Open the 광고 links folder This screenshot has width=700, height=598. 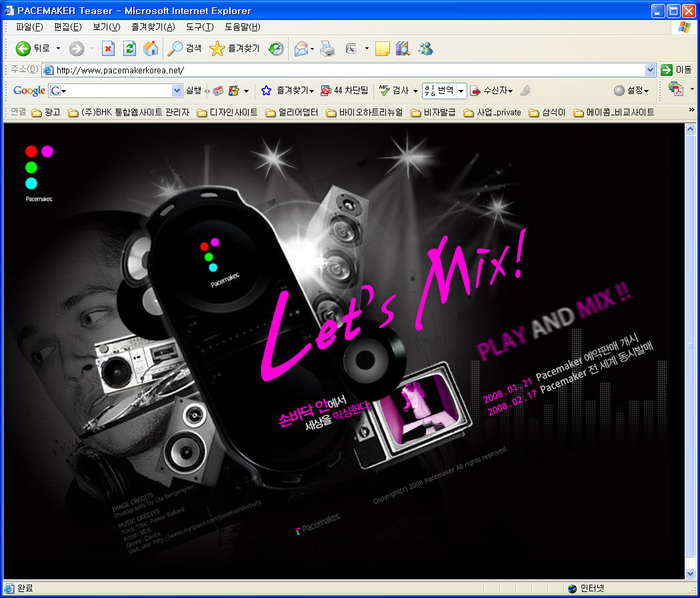click(47, 113)
